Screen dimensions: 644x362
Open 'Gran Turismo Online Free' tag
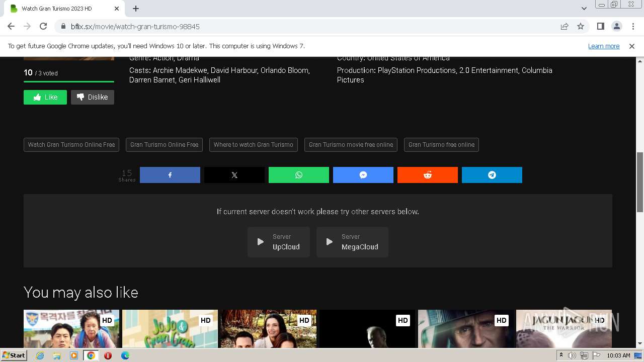(164, 145)
